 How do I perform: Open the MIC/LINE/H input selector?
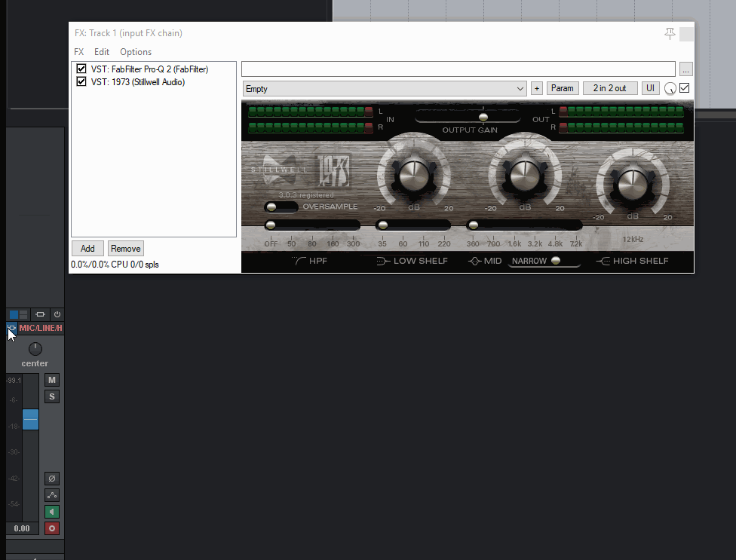point(41,328)
